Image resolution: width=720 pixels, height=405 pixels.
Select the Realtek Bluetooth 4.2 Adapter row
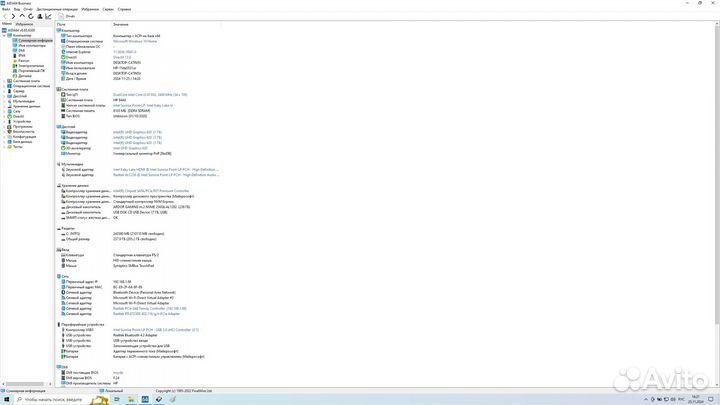(135, 335)
